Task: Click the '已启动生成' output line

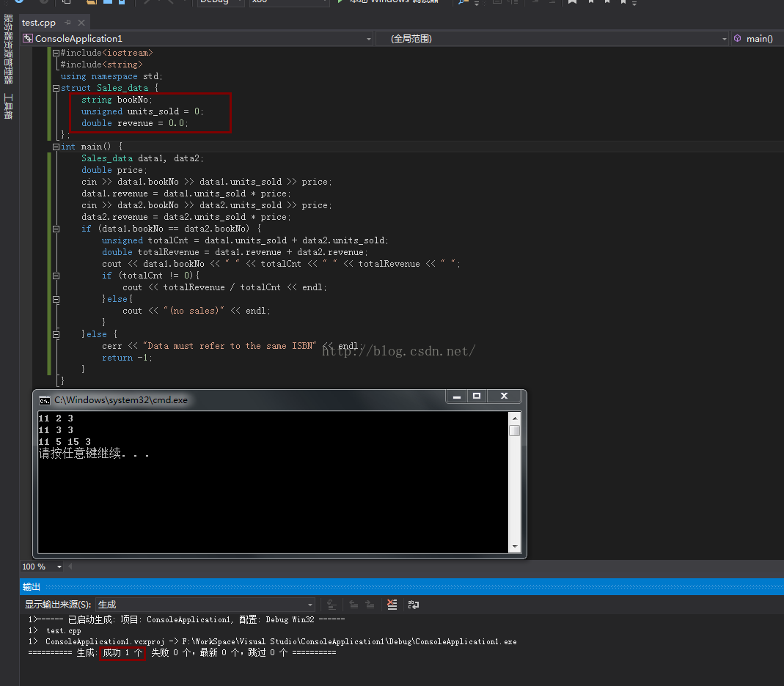Action: [186, 619]
